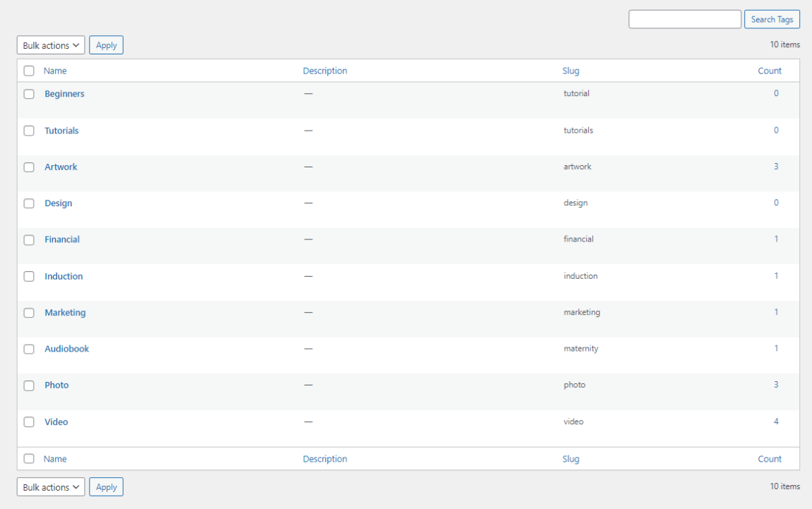Screen dimensions: 812x509
Task: Select the Video tag checkbox
Action: 29,422
